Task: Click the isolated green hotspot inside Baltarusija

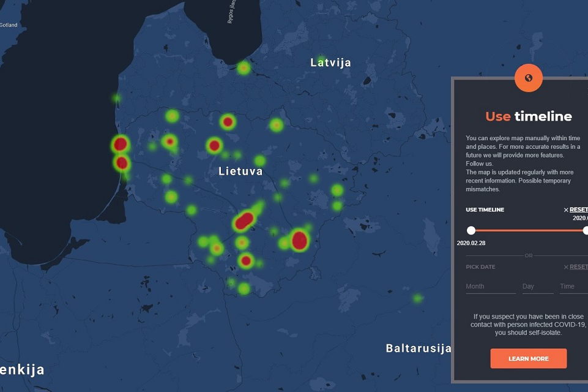Action: coord(417,298)
